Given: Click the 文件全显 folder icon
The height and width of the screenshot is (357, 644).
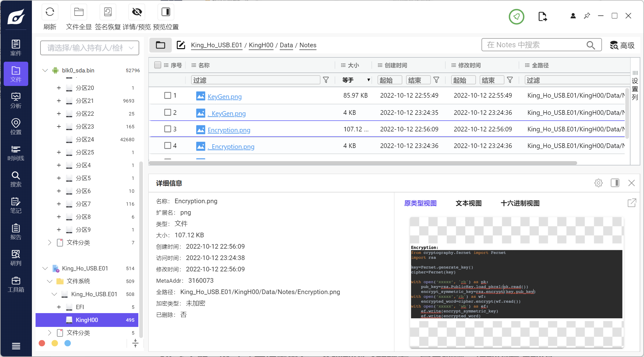Looking at the screenshot, I should click(79, 12).
